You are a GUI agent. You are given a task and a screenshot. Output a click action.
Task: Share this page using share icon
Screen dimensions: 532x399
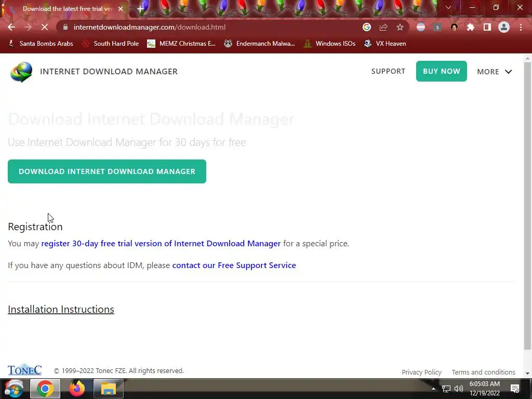(x=383, y=27)
